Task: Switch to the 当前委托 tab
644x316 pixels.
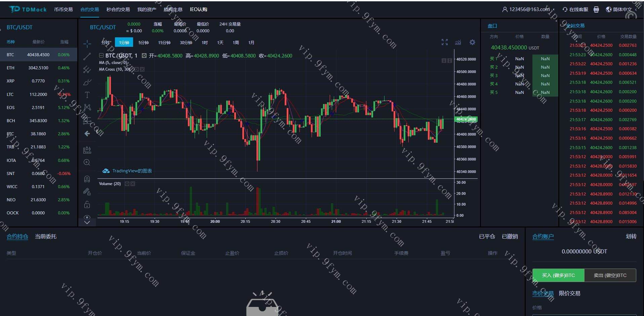Action: [46, 237]
